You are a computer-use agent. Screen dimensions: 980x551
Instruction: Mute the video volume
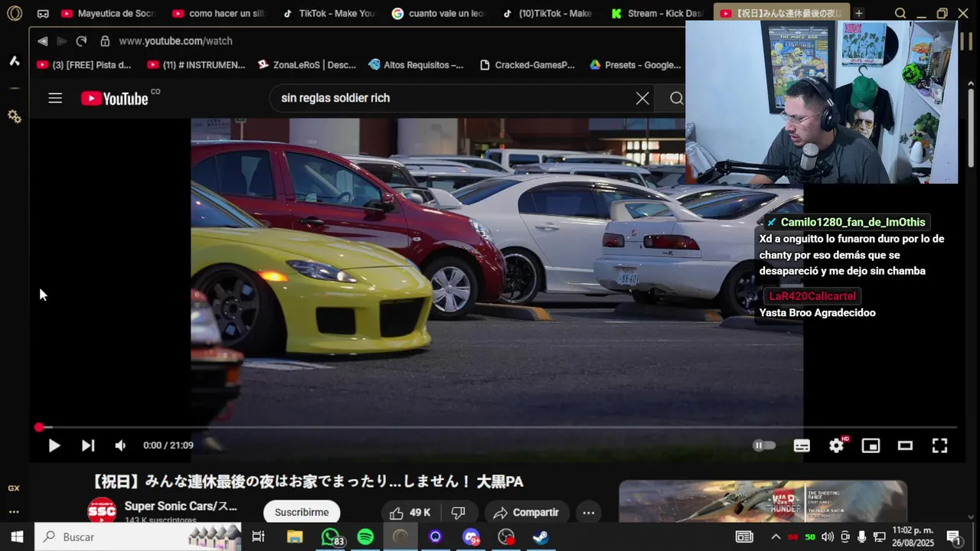pos(120,445)
